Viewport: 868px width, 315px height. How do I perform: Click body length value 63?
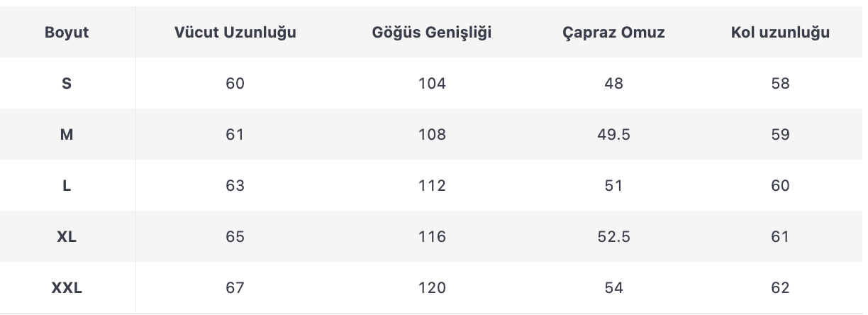235,185
